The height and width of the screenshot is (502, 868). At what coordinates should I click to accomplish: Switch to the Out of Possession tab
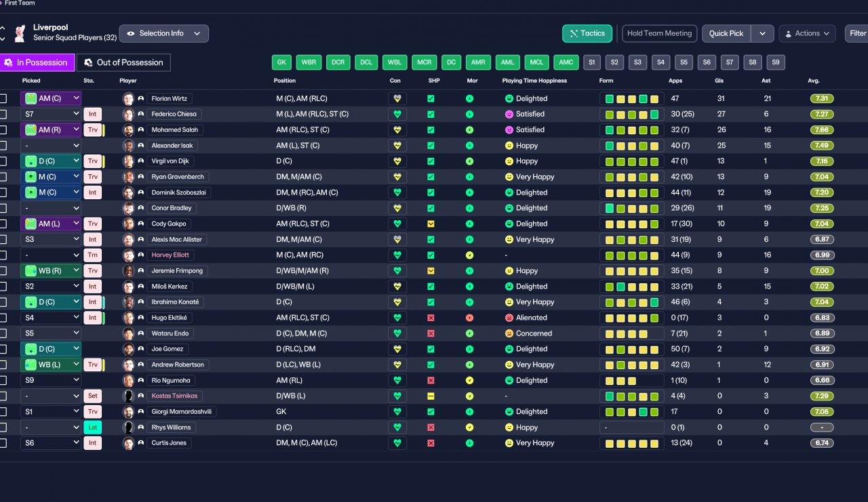pos(123,62)
